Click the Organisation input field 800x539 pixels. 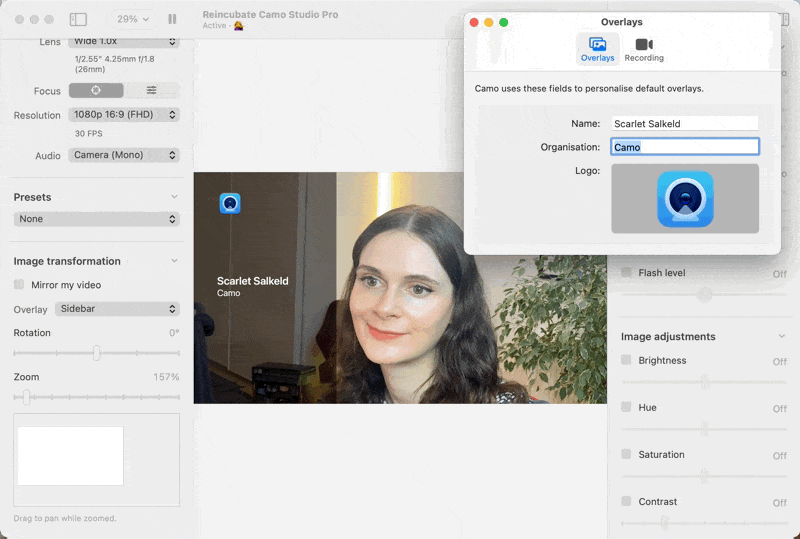[685, 147]
